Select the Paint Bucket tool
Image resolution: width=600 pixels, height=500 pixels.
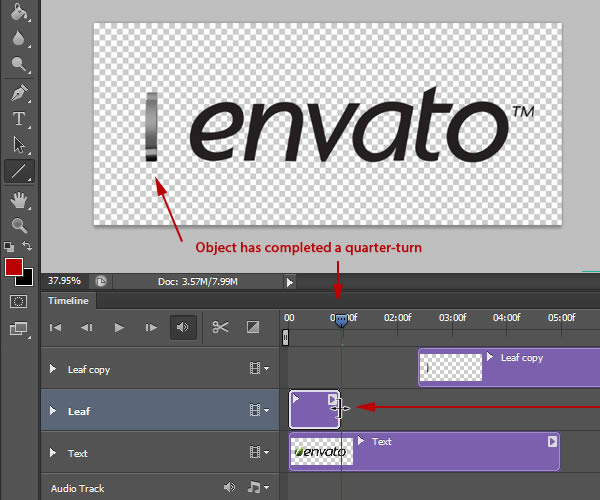coord(19,11)
